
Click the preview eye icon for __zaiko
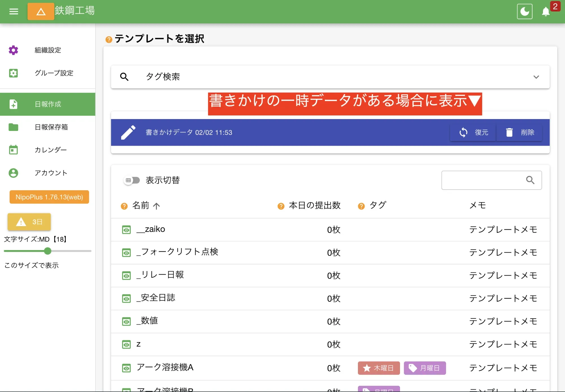[x=126, y=229]
